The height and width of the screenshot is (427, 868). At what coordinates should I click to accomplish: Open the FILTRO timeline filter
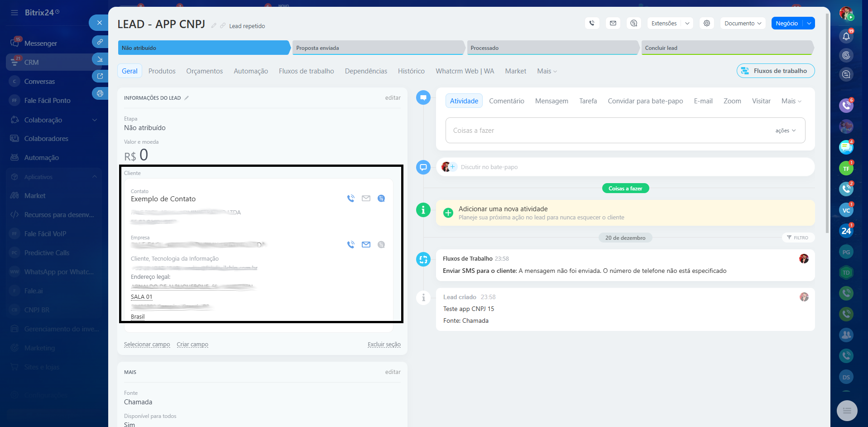tap(797, 238)
